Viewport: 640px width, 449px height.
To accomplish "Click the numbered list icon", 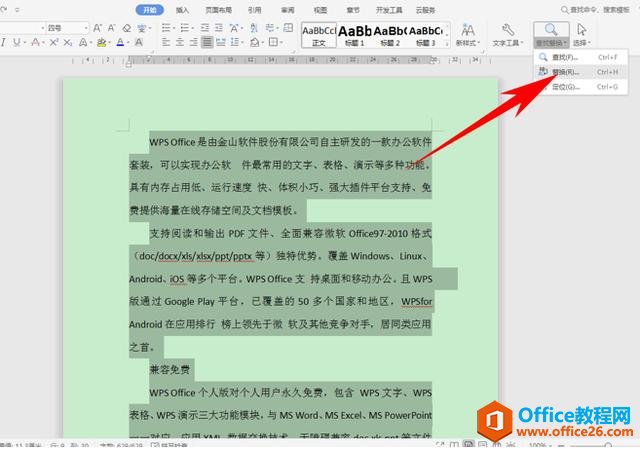I will [x=184, y=28].
